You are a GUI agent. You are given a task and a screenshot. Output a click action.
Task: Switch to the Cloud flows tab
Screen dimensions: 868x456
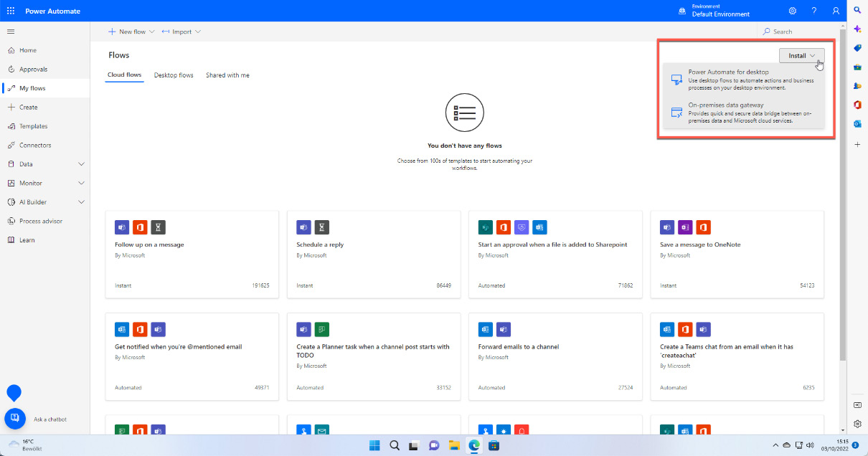click(125, 75)
